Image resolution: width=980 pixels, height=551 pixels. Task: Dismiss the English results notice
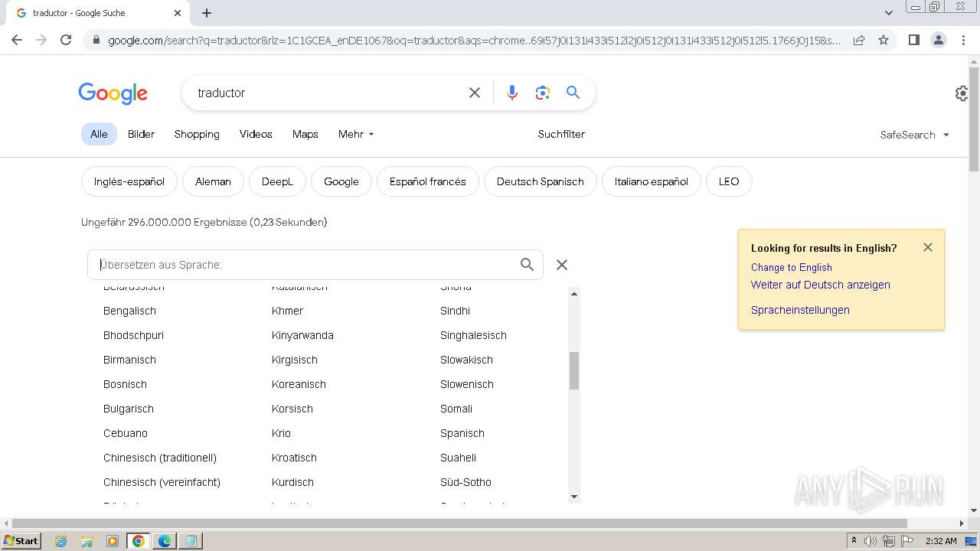pos(928,247)
